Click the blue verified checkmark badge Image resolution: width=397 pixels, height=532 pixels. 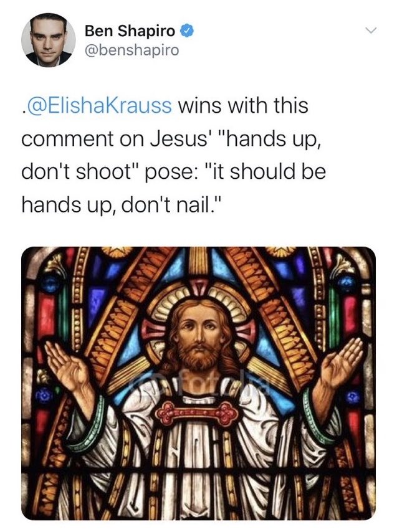(x=186, y=31)
